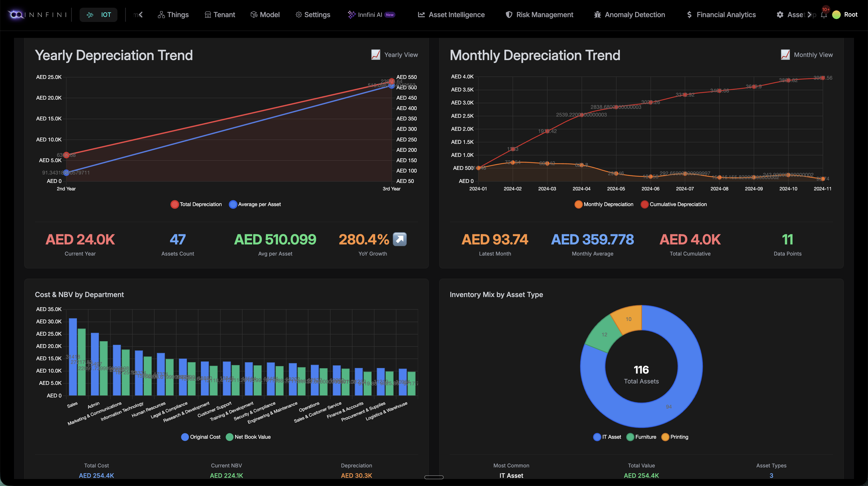Click the AED 24.0K Current Year value
The height and width of the screenshot is (486, 868).
tap(80, 239)
